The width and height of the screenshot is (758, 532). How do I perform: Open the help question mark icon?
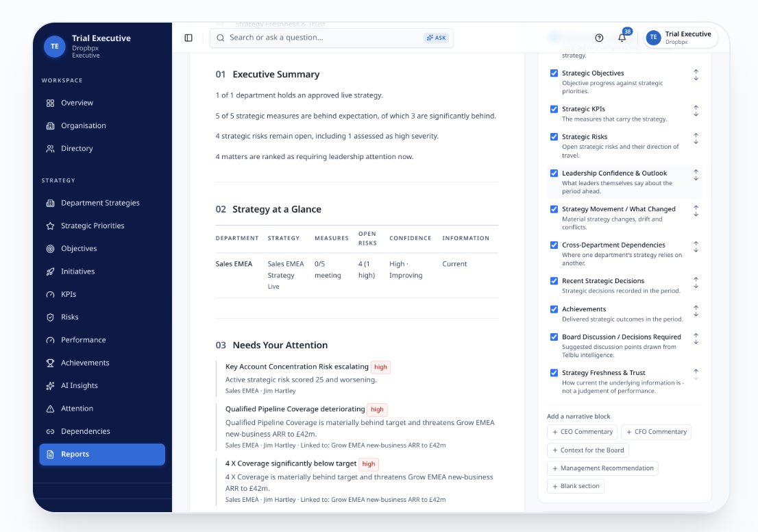(x=599, y=38)
